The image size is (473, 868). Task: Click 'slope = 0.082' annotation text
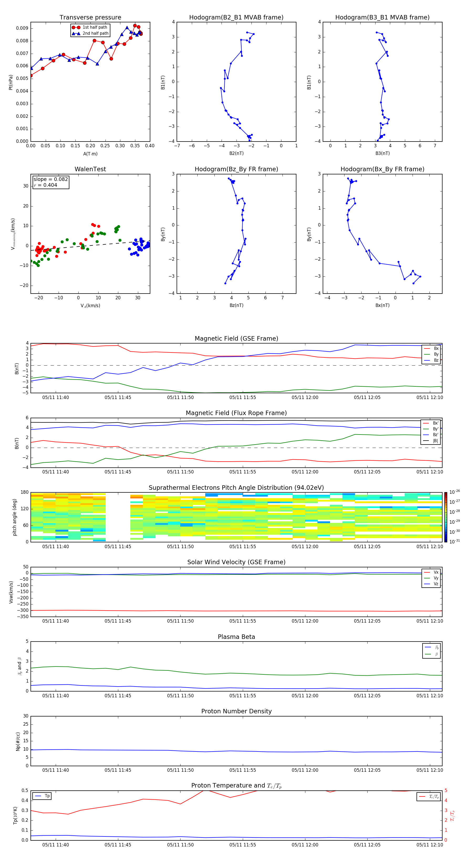point(50,179)
